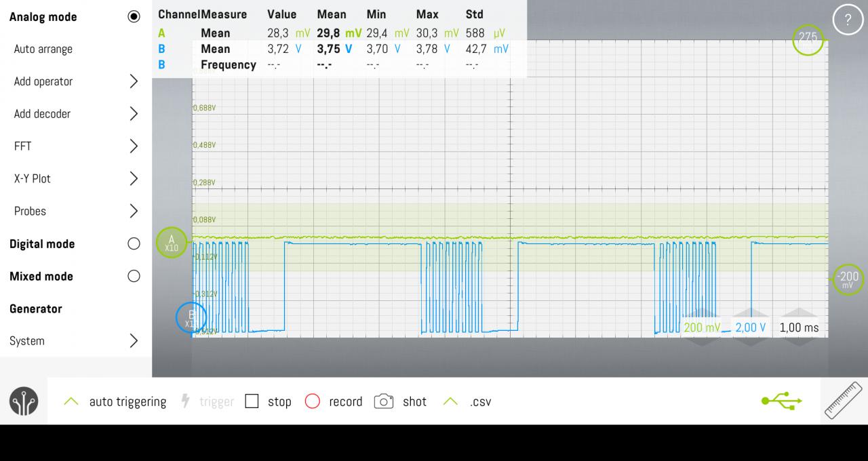
Task: Click the Value column header
Action: pyautogui.click(x=282, y=14)
